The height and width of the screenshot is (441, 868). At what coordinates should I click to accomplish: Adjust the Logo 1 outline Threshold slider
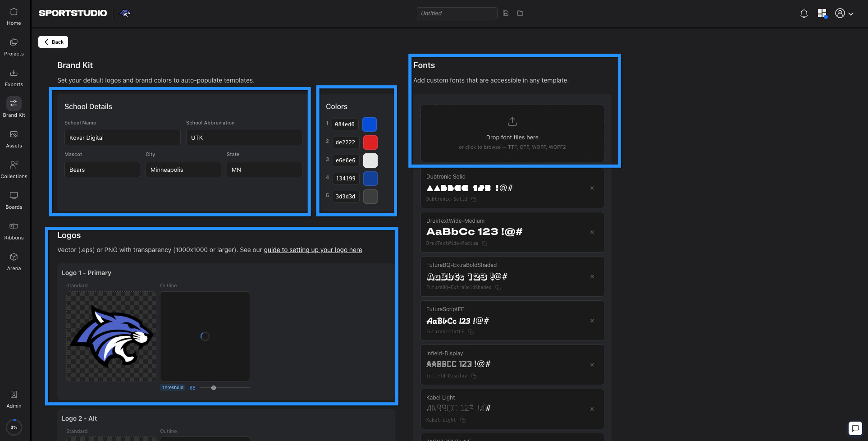[x=225, y=388]
